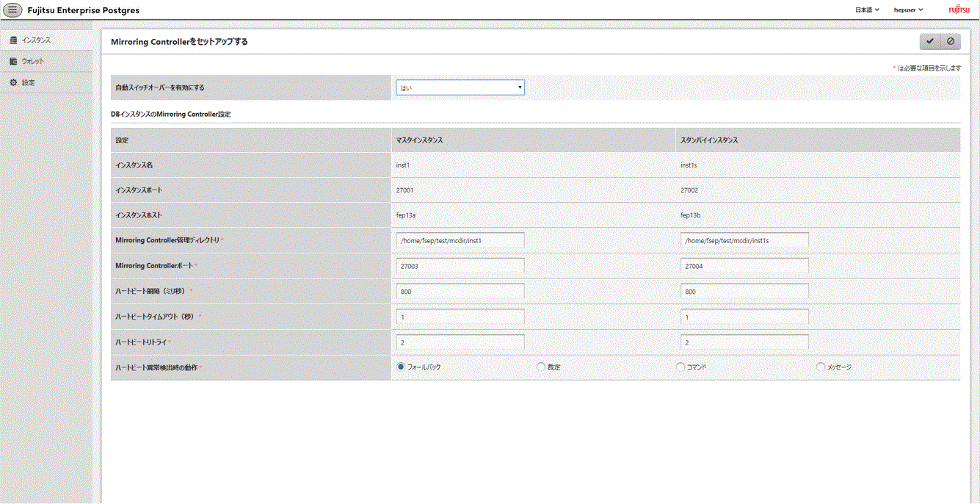Select the フォールバック radio button
980x504 pixels.
[x=401, y=367]
